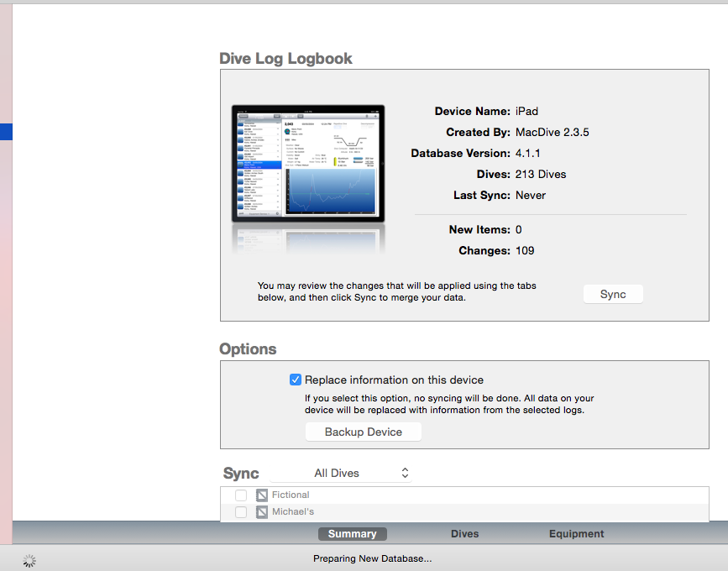Switch to the Summary tab
Image resolution: width=728 pixels, height=571 pixels.
pos(353,534)
